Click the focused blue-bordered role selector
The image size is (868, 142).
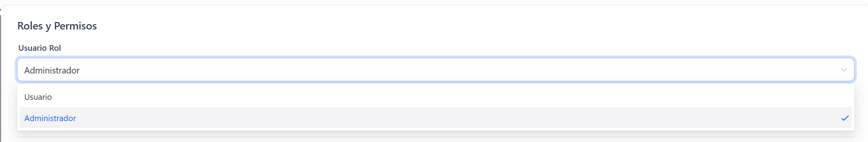click(436, 70)
